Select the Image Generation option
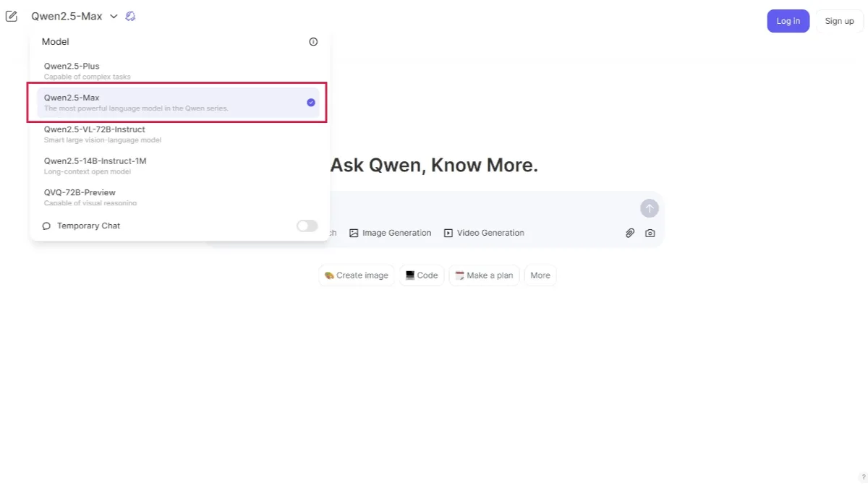Image resolution: width=868 pixels, height=488 pixels. tap(390, 233)
